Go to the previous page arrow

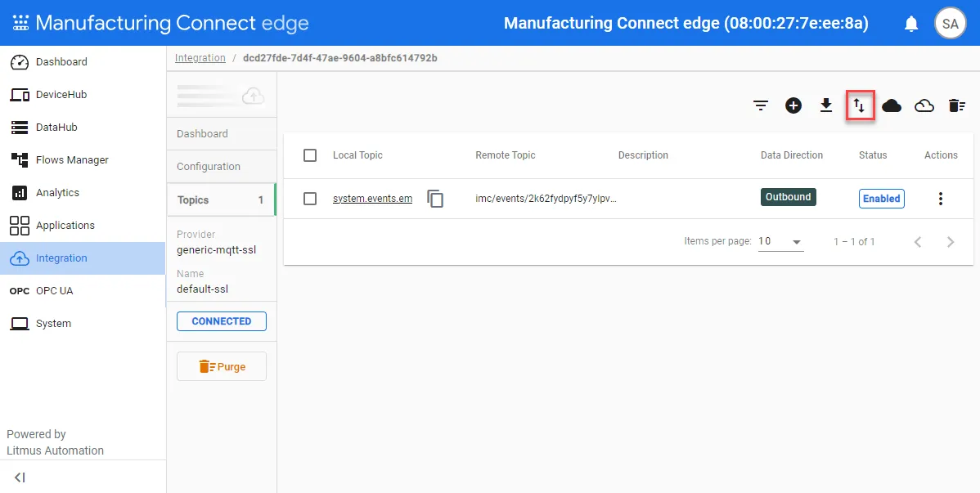pyautogui.click(x=918, y=242)
